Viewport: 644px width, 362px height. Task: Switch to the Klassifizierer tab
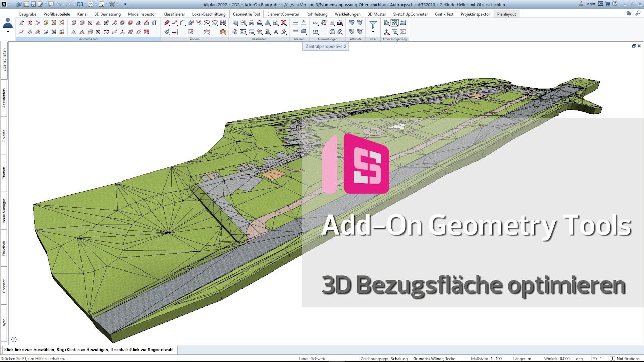click(x=174, y=14)
